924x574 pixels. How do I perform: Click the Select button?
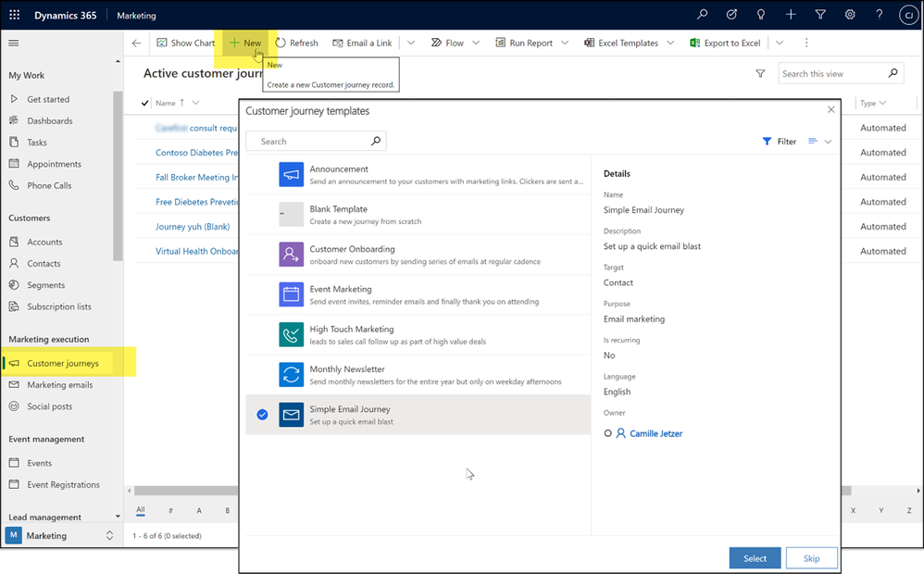[755, 558]
